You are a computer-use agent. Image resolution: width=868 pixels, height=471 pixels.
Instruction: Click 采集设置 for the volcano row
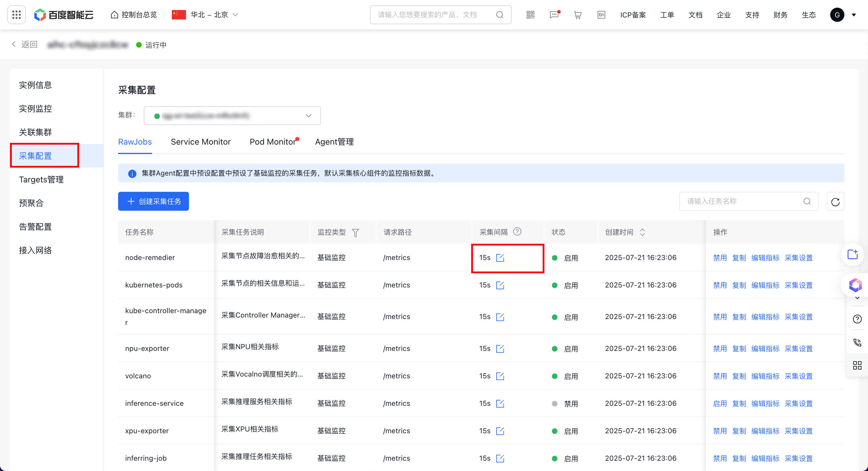(799, 376)
